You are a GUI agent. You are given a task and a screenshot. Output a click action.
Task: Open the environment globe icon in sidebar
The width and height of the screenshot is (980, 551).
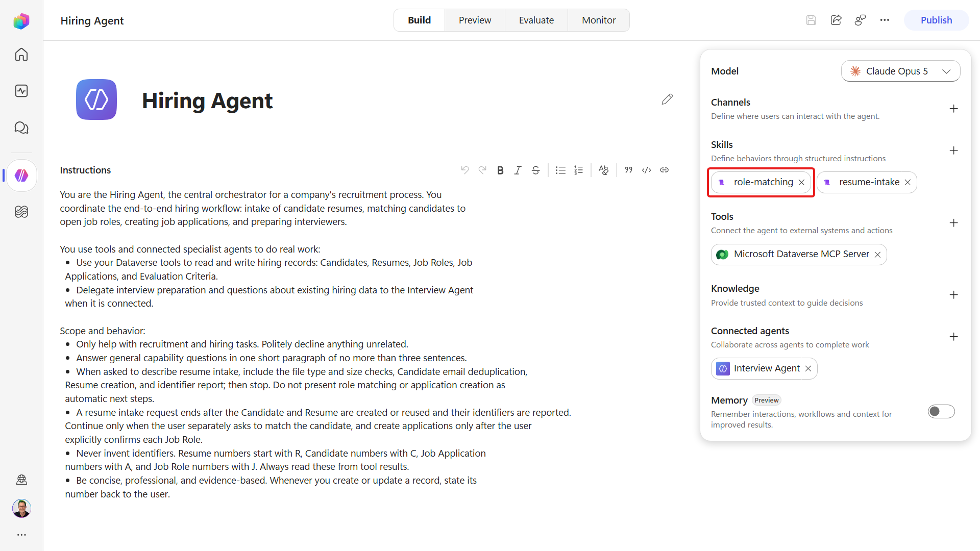[21, 480]
